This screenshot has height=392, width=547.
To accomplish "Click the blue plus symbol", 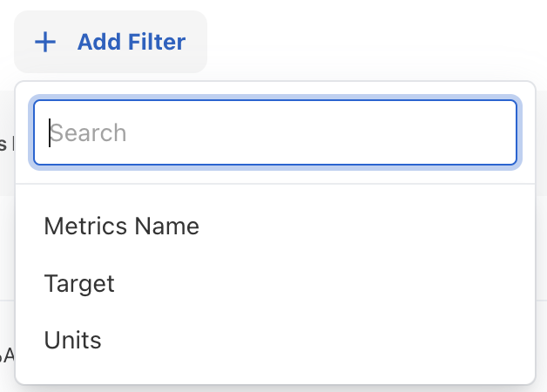I will point(45,42).
